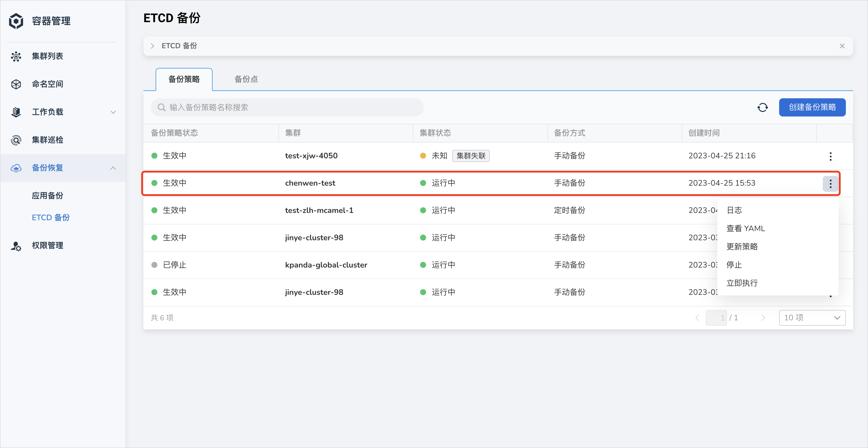
Task: Open 集群巡检 sidebar item
Action: (x=62, y=140)
